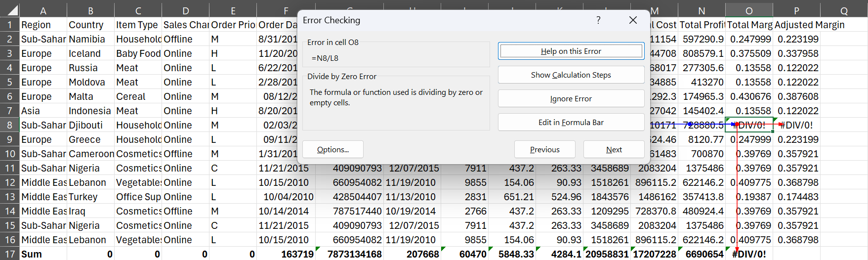Select column Q header
Viewport: 868px width, 260px height.
pos(844,10)
